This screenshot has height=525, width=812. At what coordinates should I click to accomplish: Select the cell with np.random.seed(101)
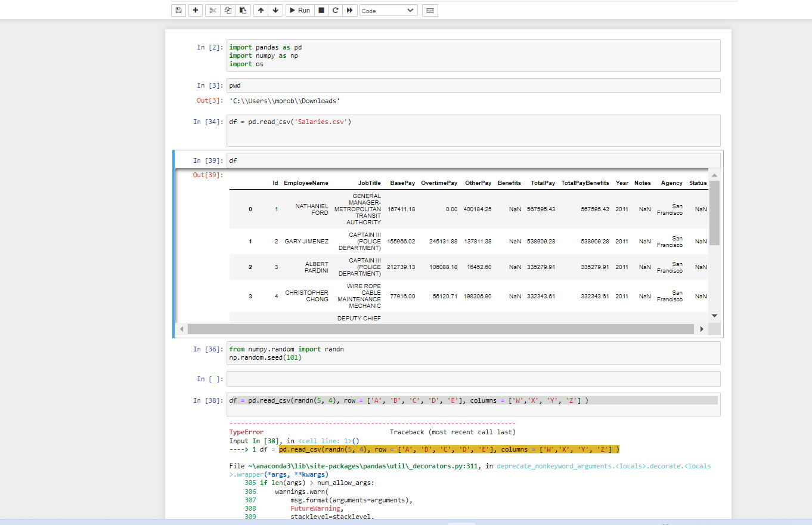point(417,353)
